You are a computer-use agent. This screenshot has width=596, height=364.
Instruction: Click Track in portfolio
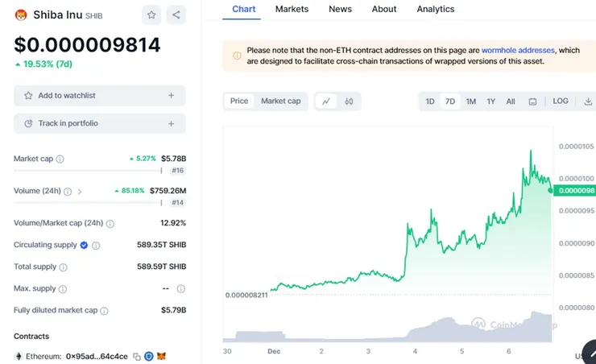pos(100,123)
